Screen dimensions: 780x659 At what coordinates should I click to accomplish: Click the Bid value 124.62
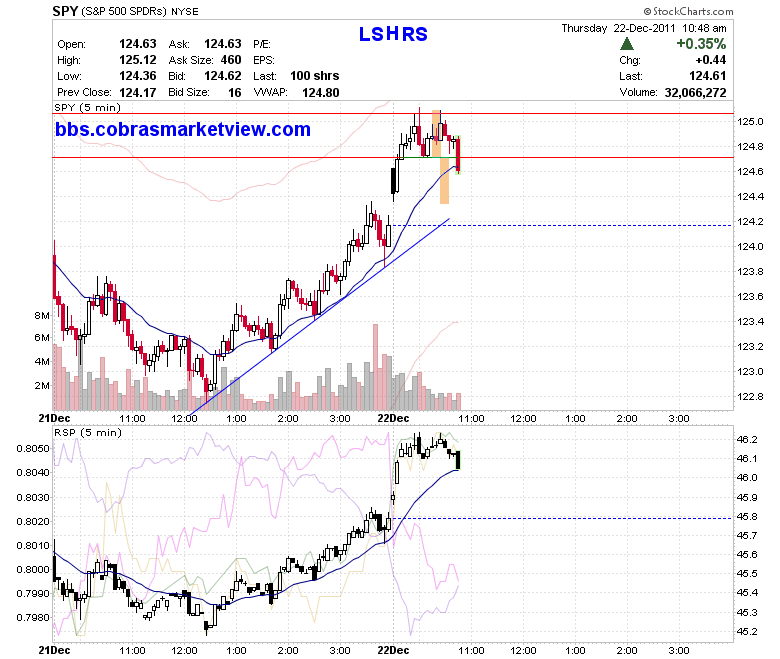[x=223, y=76]
